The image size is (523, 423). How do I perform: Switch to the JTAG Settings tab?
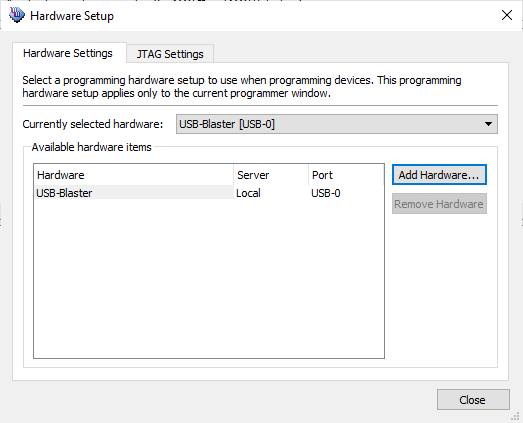pyautogui.click(x=170, y=54)
